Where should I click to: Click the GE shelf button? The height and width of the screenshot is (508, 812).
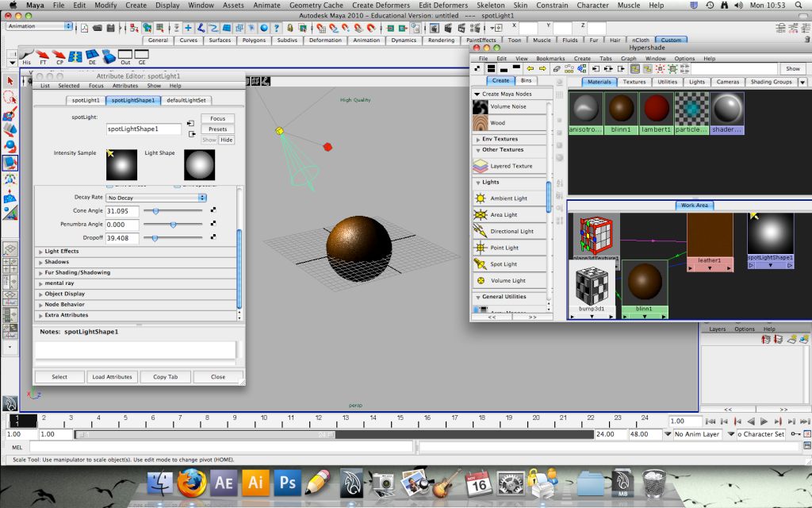pos(141,56)
